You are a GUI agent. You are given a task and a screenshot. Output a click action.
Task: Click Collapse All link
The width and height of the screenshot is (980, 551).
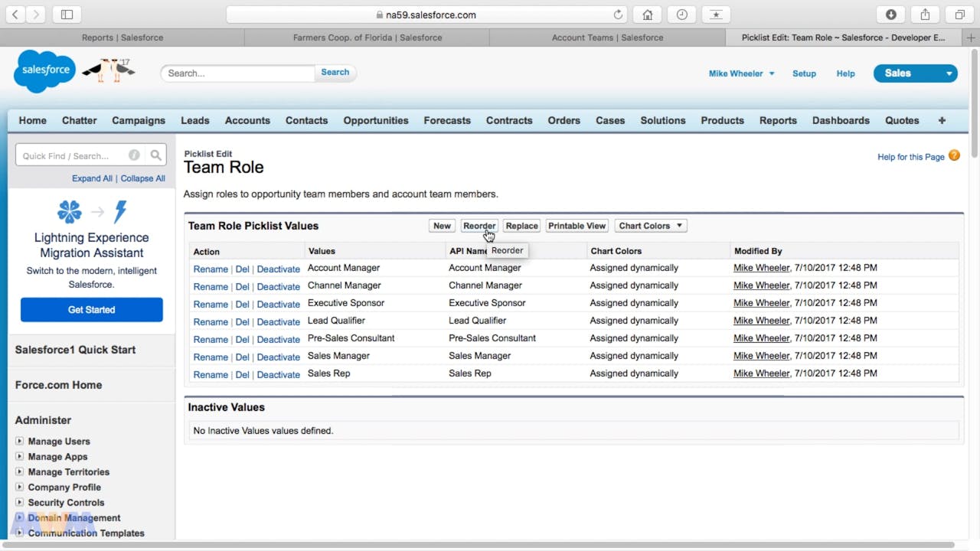pyautogui.click(x=142, y=178)
